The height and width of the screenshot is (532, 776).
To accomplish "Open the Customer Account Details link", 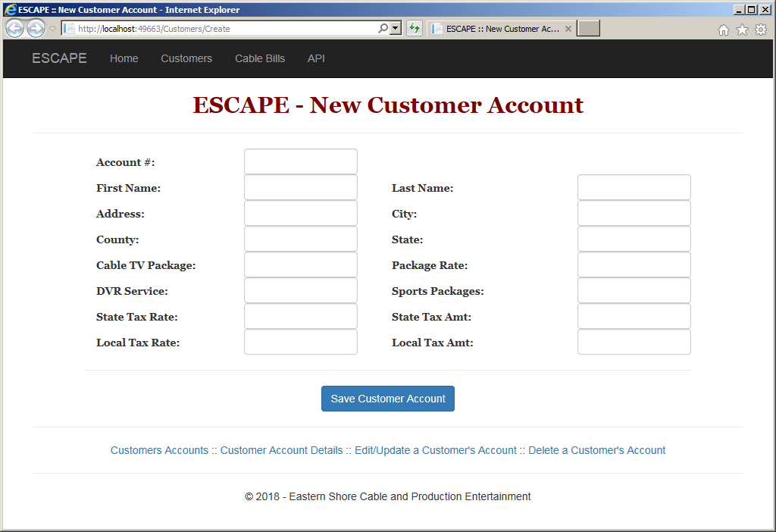I will click(282, 450).
